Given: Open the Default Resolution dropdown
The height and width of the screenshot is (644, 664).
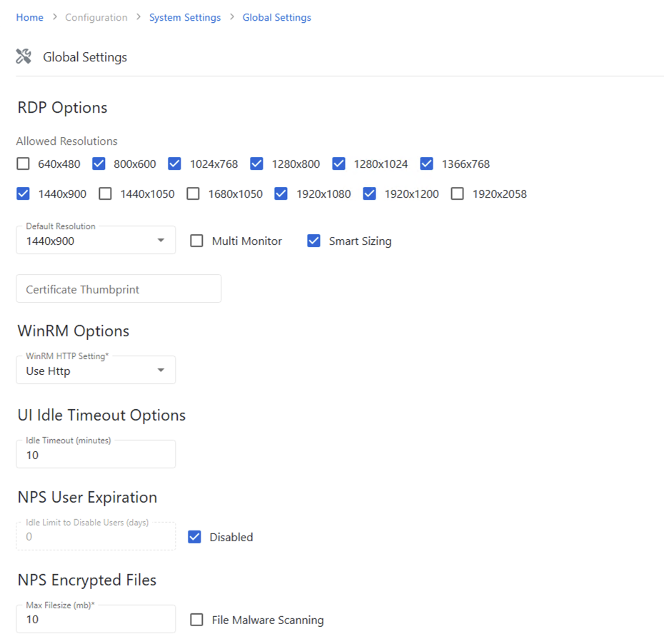Looking at the screenshot, I should 96,241.
